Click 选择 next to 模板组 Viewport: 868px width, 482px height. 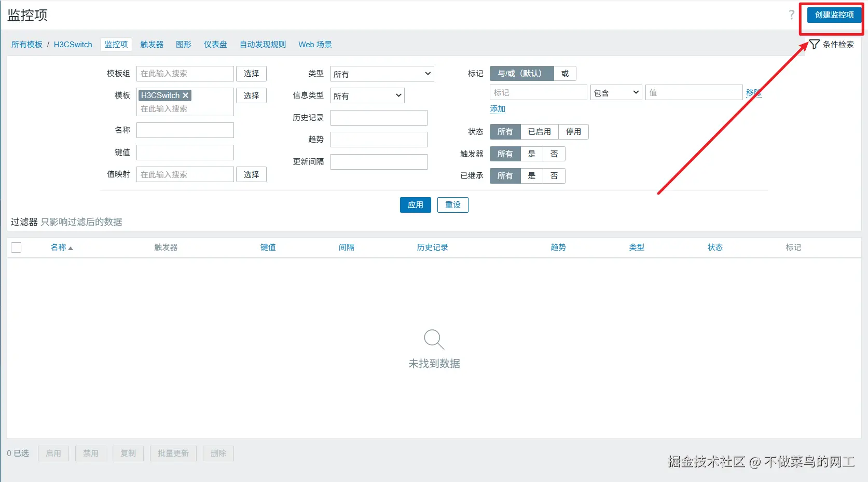click(x=251, y=74)
